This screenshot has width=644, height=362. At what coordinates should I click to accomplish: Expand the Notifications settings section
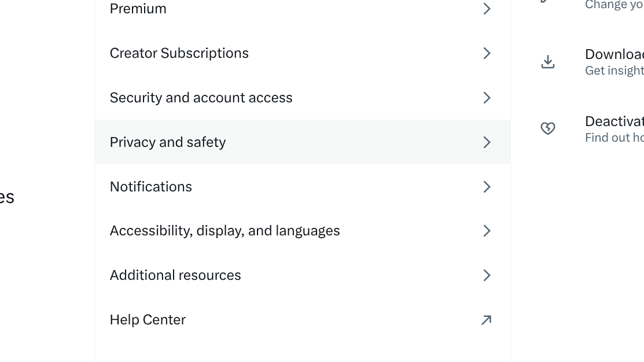tap(302, 187)
